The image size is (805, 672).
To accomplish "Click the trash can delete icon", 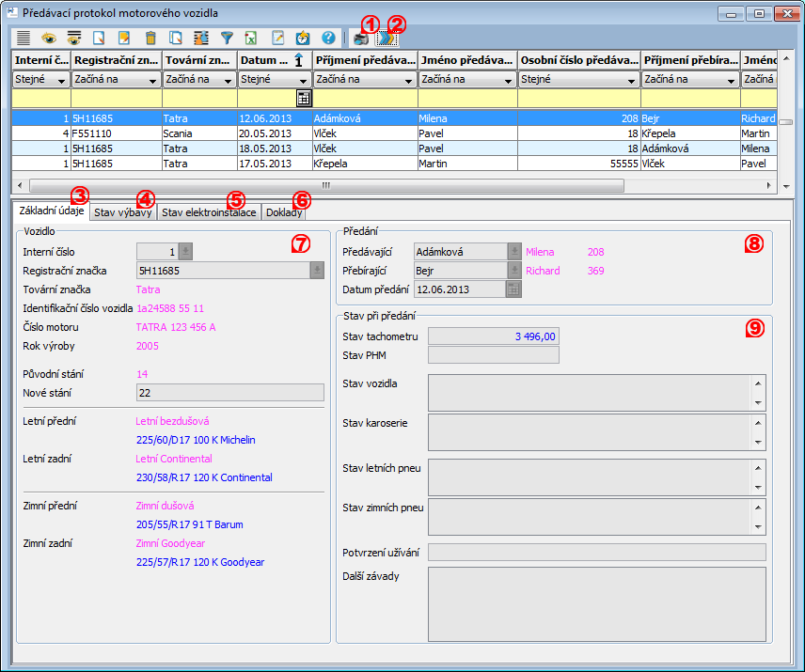I will coord(150,39).
